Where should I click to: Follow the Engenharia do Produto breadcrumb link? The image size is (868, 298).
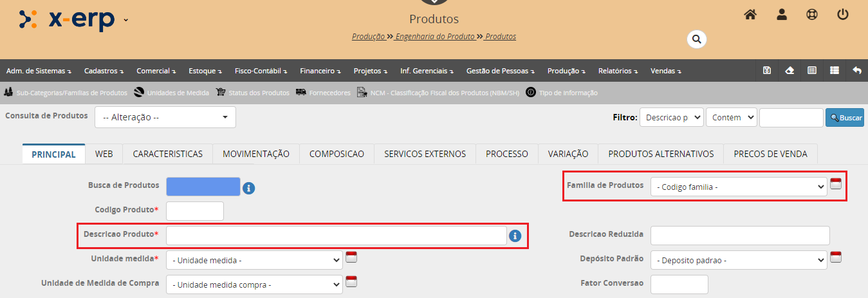pyautogui.click(x=435, y=37)
